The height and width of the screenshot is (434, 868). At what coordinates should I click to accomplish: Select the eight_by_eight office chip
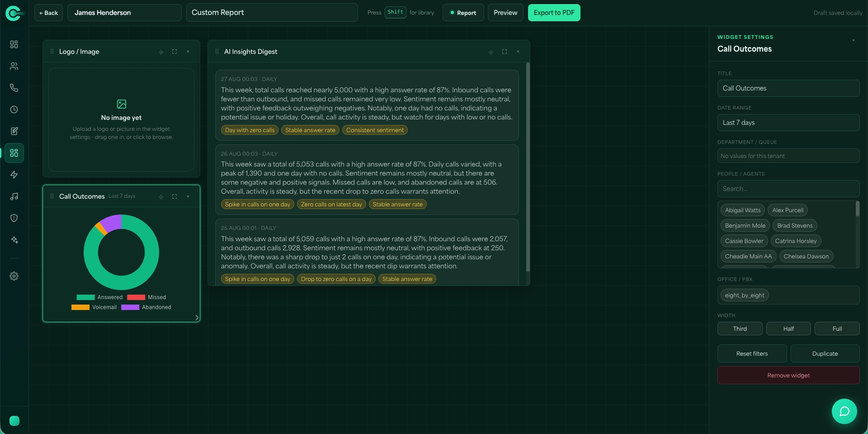745,295
